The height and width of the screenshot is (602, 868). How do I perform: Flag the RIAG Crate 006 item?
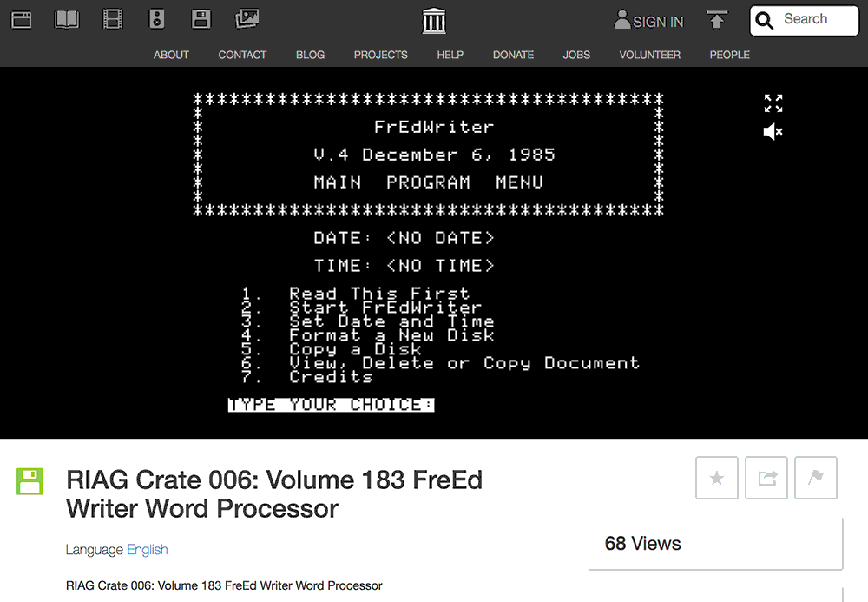[815, 477]
